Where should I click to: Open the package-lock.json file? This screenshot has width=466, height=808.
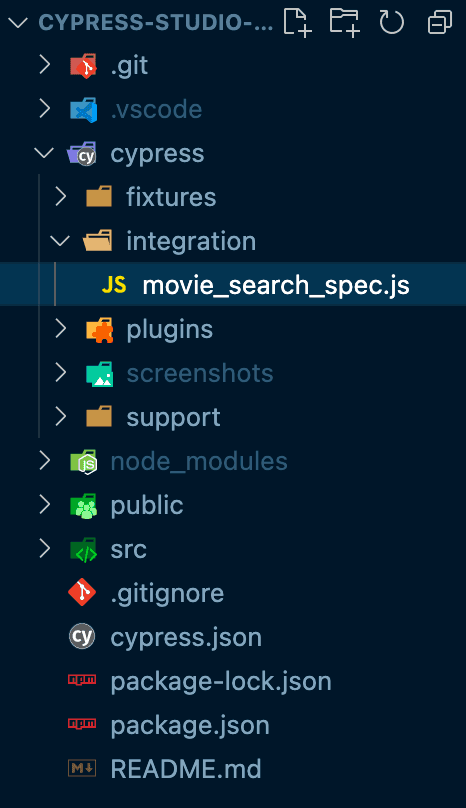(x=221, y=682)
